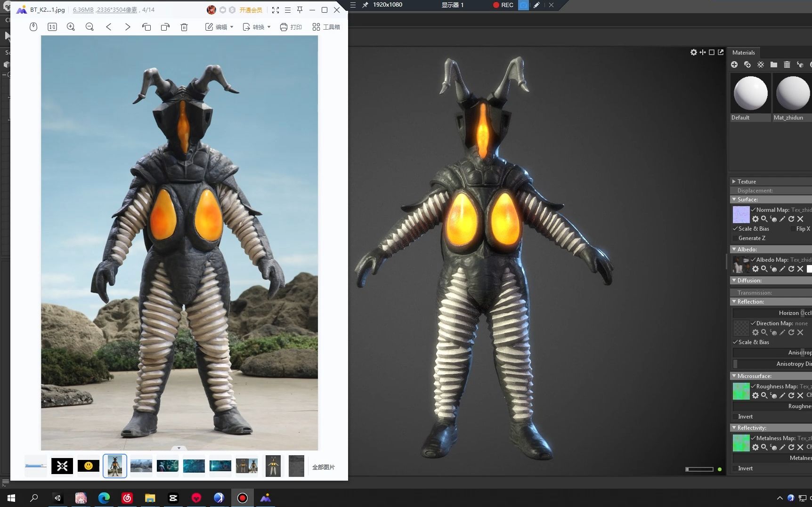Select the Default material sphere

(751, 93)
